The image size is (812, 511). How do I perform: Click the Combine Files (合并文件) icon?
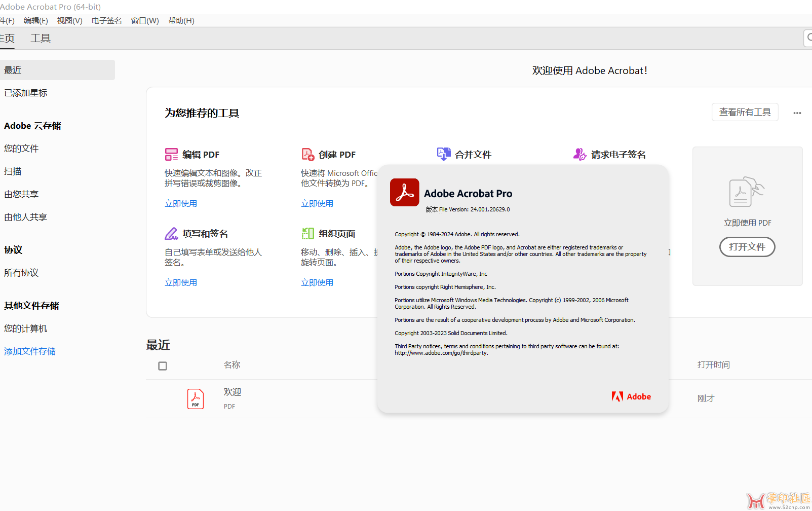click(444, 154)
